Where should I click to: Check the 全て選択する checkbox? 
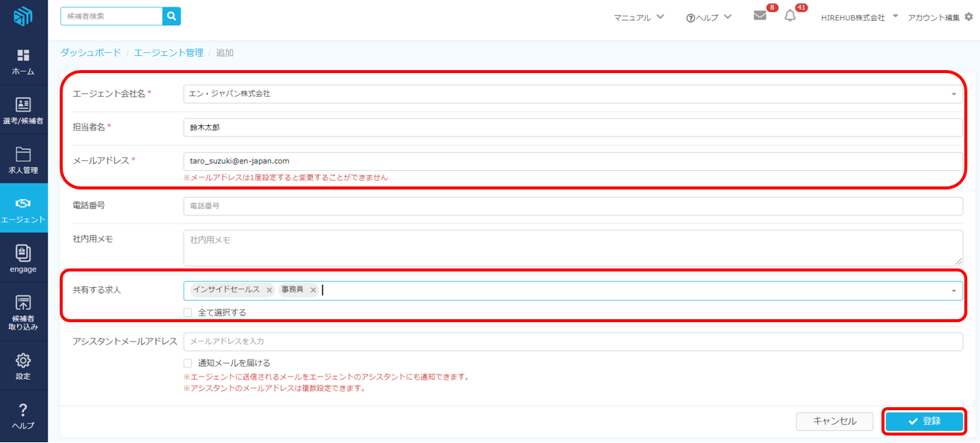188,312
